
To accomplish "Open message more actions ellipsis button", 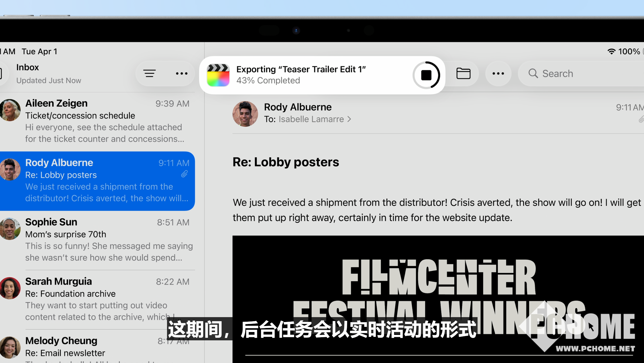I will point(498,74).
